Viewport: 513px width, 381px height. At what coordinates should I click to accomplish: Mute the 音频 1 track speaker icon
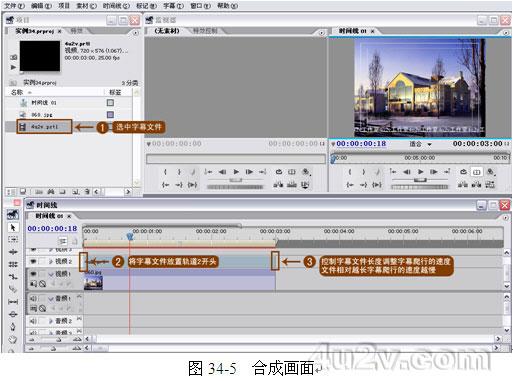pos(33,298)
